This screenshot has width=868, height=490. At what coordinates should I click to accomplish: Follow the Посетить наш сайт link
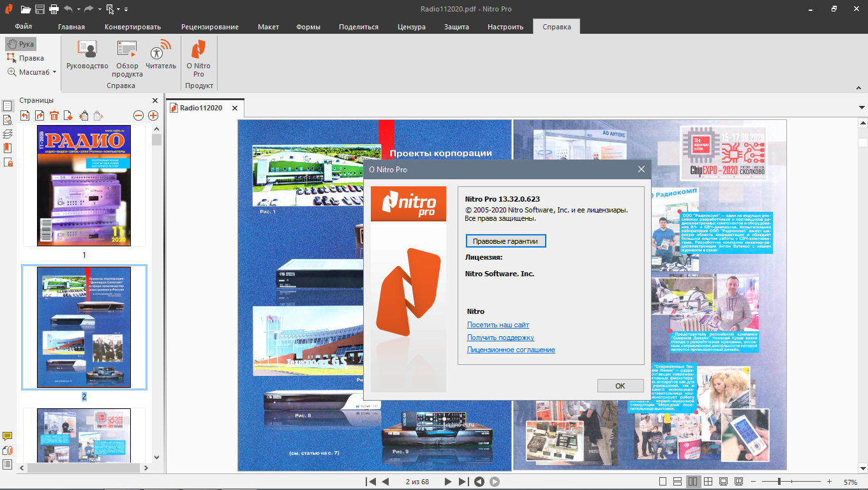pyautogui.click(x=498, y=325)
